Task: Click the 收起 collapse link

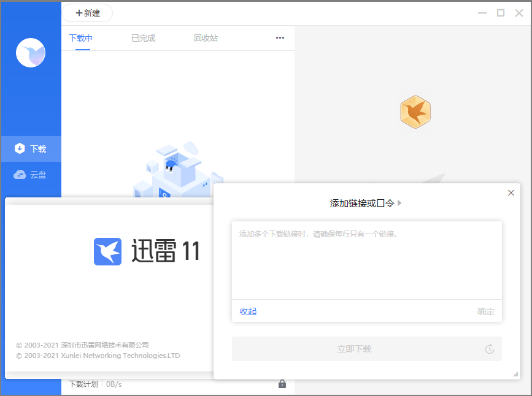Action: (248, 311)
